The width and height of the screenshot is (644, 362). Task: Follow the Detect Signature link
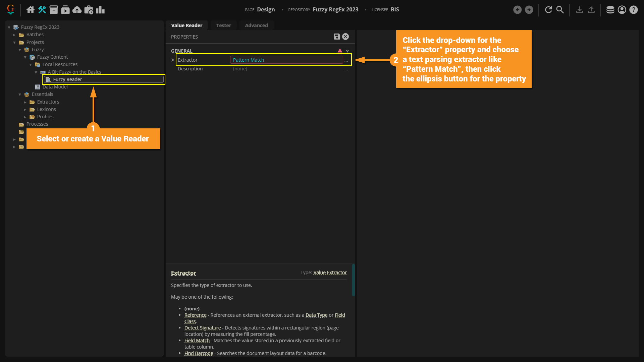coord(202,328)
